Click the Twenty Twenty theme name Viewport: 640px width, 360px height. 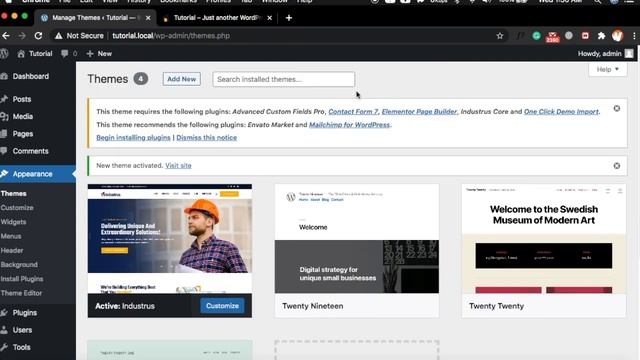point(496,306)
